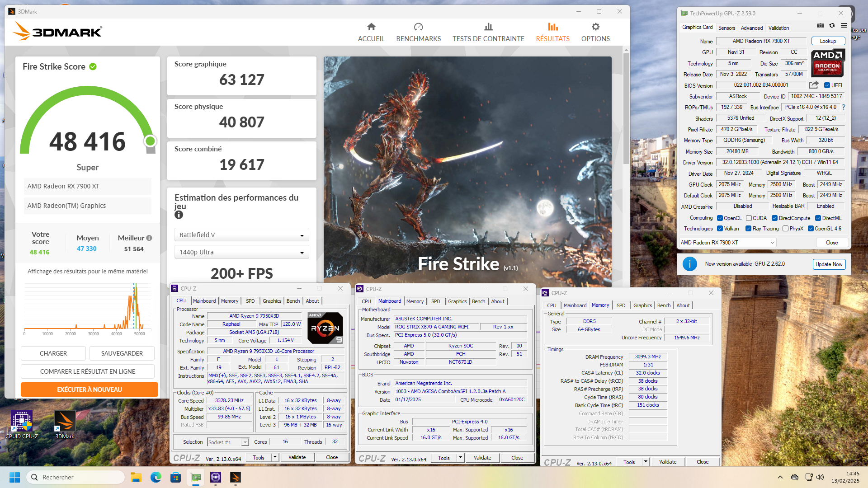Image resolution: width=868 pixels, height=488 pixels.
Task: Open the ACCUEIL home icon in 3DMark
Action: point(371,27)
